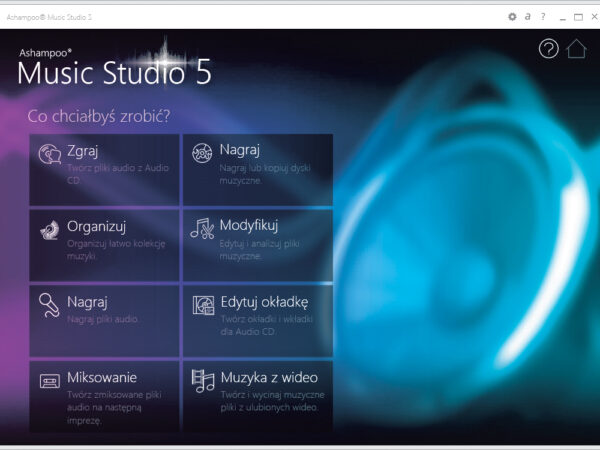This screenshot has width=600, height=450.
Task: Click the Muzyka z wideo filmstrip icon
Action: pos(203,381)
